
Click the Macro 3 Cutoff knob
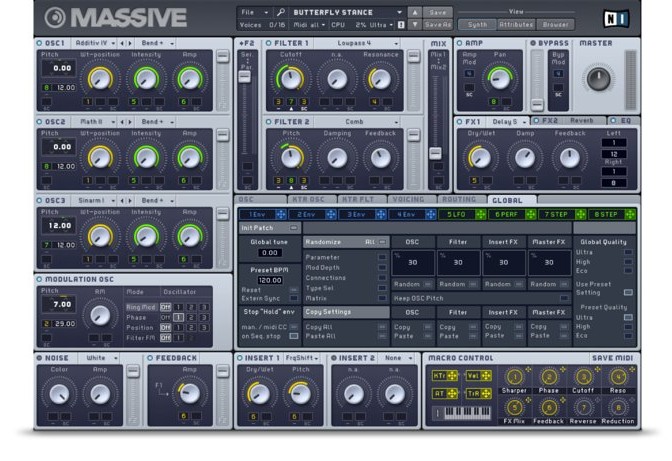coord(584,377)
